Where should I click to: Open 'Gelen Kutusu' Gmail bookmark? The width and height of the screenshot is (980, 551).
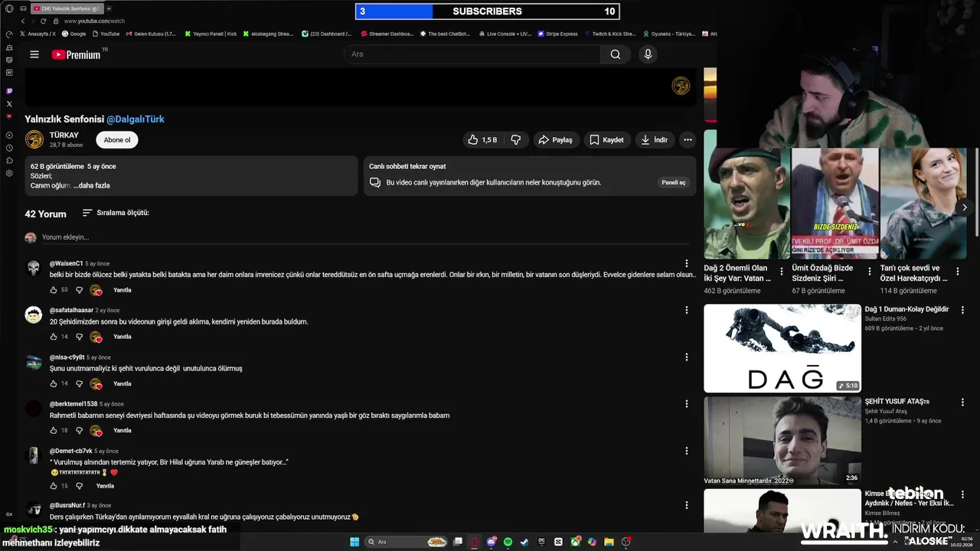[150, 34]
